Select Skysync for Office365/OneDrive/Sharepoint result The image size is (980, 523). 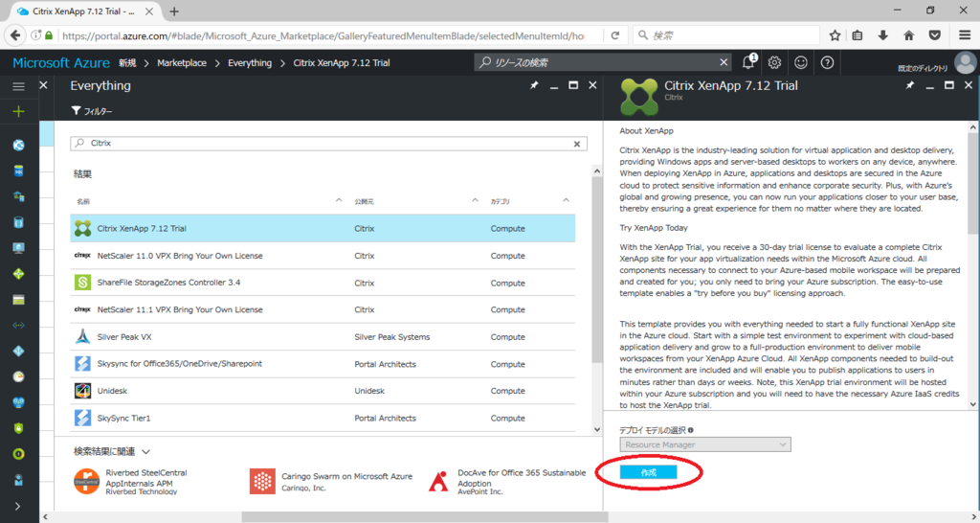pos(323,363)
